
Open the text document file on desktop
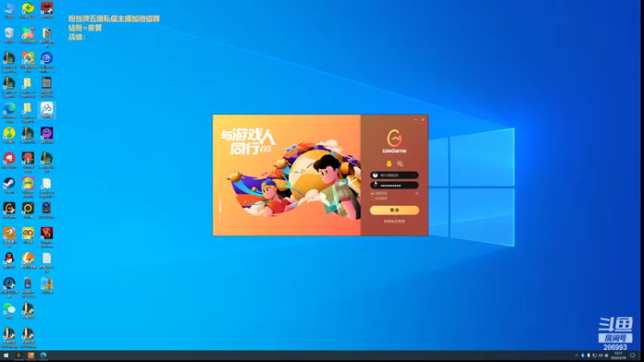(47, 262)
